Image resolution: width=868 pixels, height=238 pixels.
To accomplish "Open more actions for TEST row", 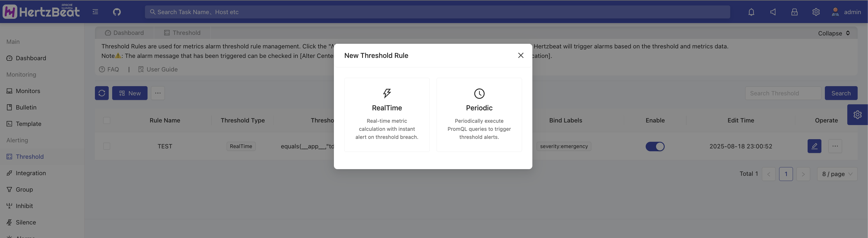I will tap(835, 146).
